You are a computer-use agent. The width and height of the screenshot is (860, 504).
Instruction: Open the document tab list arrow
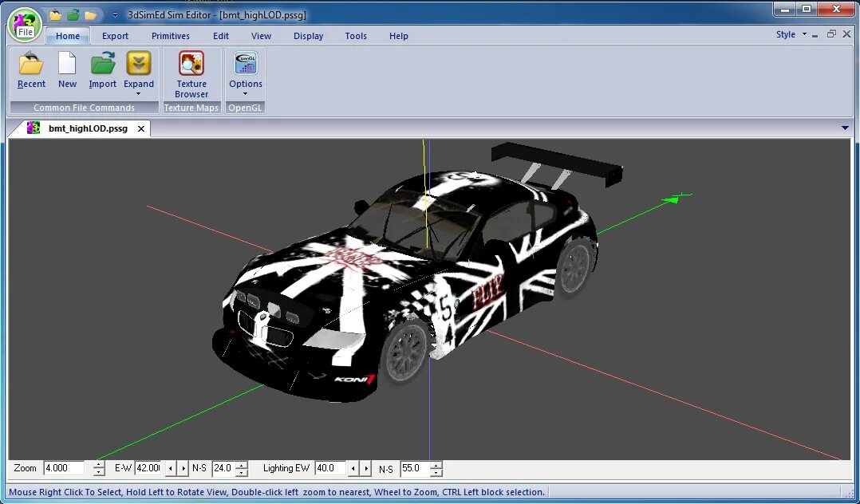pyautogui.click(x=845, y=128)
